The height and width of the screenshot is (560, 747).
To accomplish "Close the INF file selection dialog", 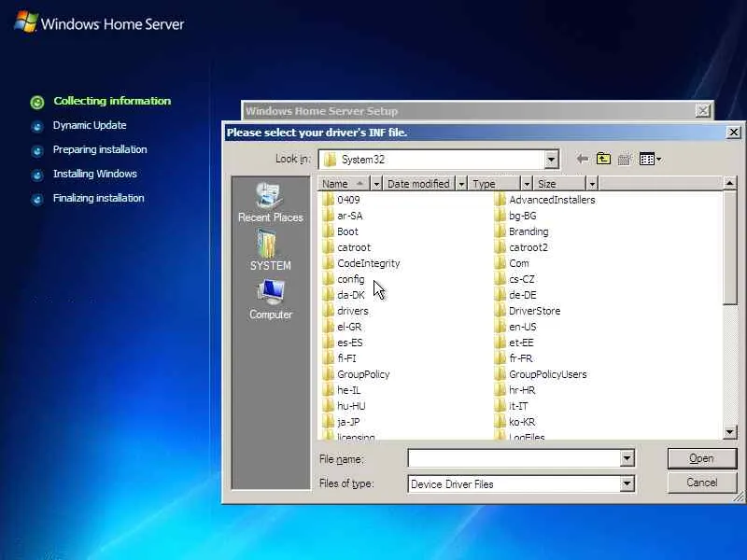I will [x=733, y=133].
